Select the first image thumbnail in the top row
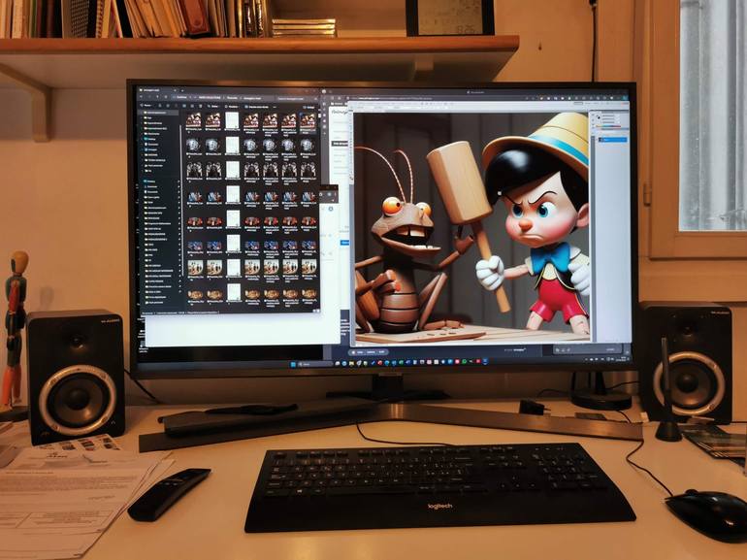Screen dimensions: 747x560 click(x=193, y=120)
